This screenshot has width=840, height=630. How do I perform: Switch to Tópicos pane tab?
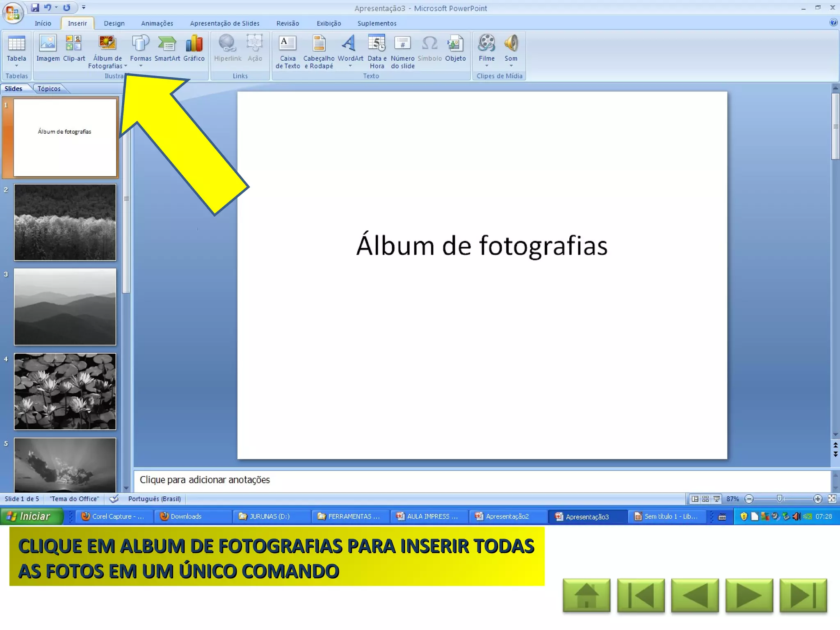49,89
